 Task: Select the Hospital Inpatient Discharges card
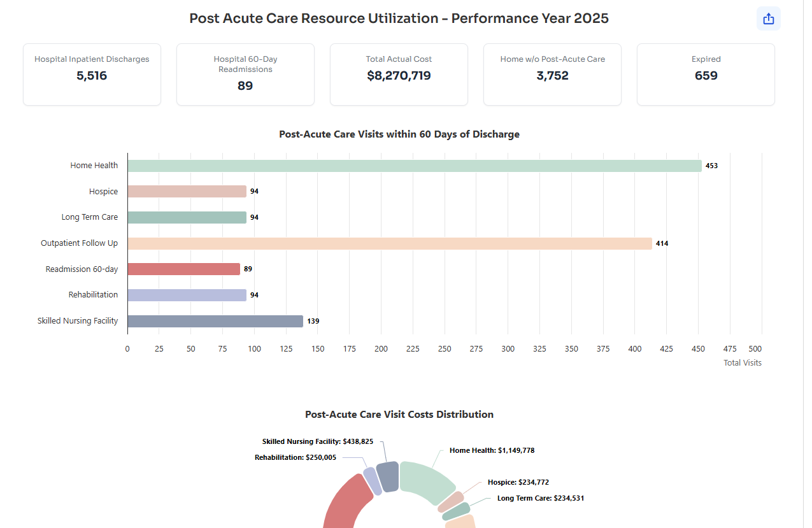click(x=92, y=75)
